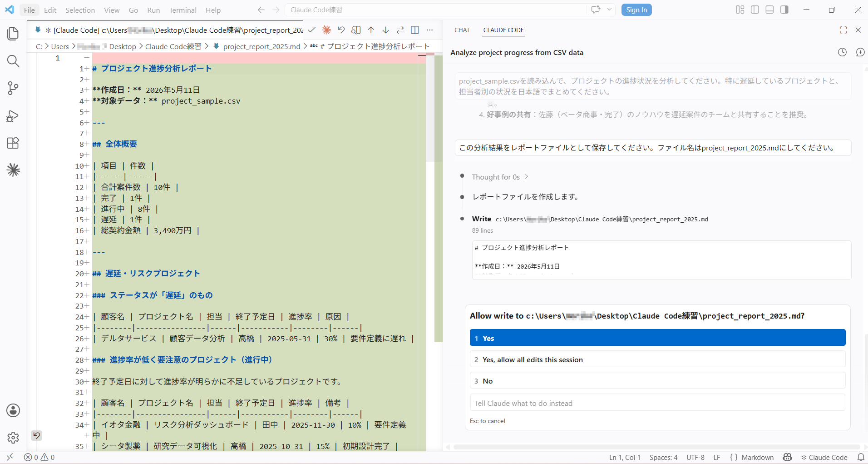Open Claude Code from the activity bar
The height and width of the screenshot is (464, 868).
click(x=13, y=170)
